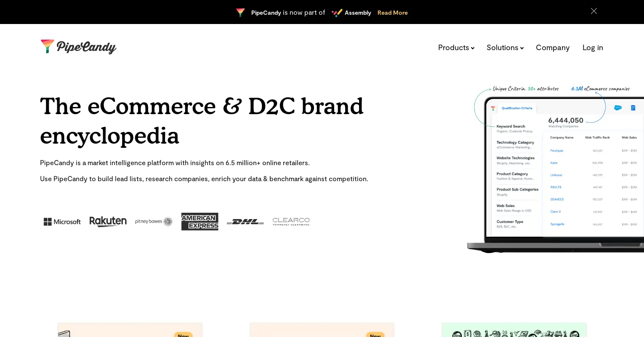Open the green doodle illustration card
644x337 pixels.
pyautogui.click(x=514, y=330)
